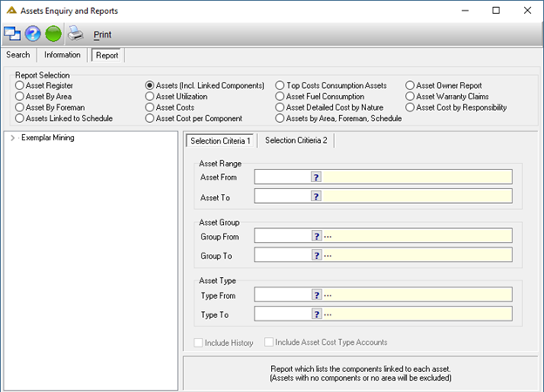The height and width of the screenshot is (392, 544).
Task: Expand the Exemplar Mining tree node
Action: (x=13, y=138)
